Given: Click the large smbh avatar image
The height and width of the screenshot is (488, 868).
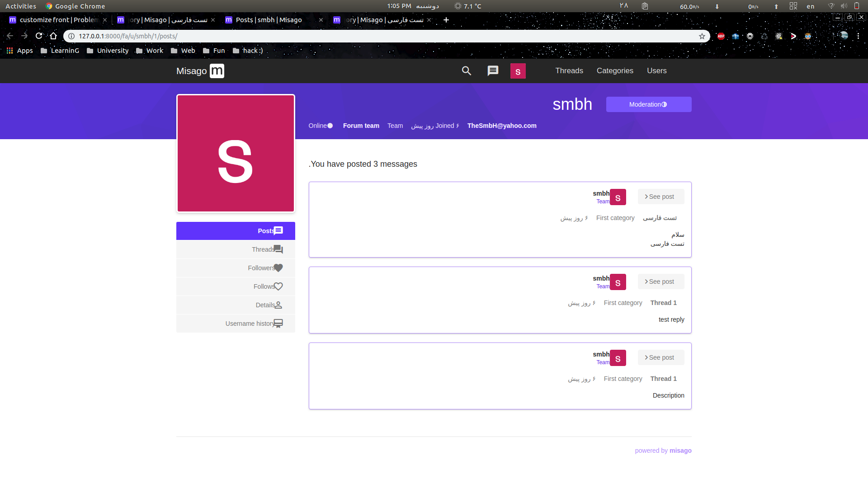Looking at the screenshot, I should coord(236,153).
